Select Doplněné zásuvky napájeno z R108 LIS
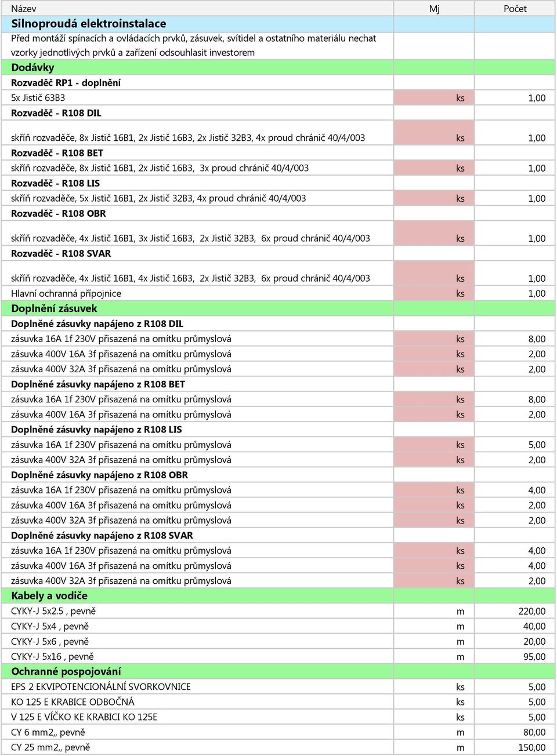Image resolution: width=557 pixels, height=756 pixels. (x=96, y=430)
